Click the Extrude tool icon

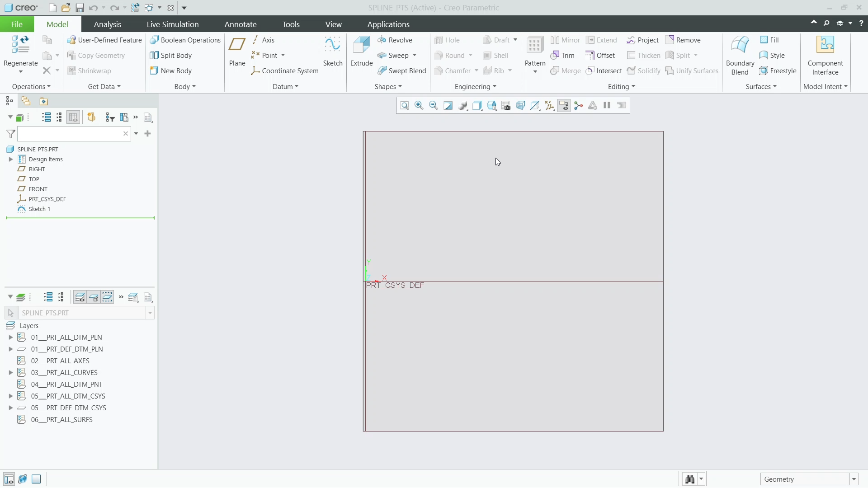[362, 45]
